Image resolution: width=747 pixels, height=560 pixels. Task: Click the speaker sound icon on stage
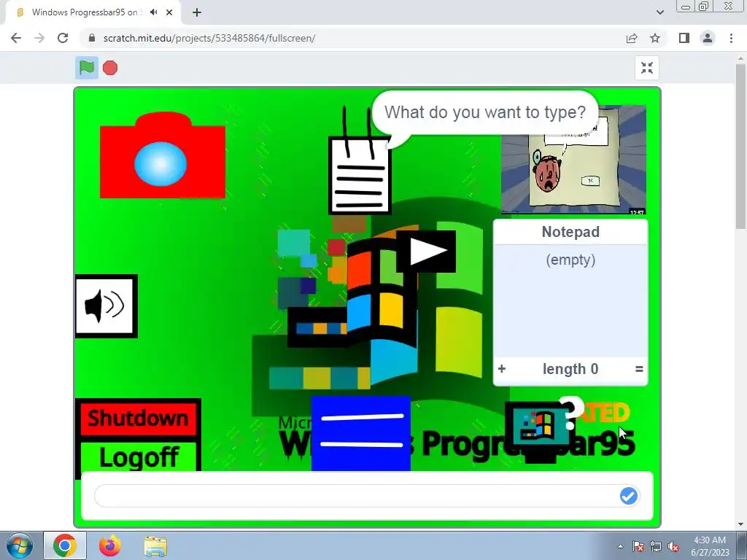[x=107, y=306]
